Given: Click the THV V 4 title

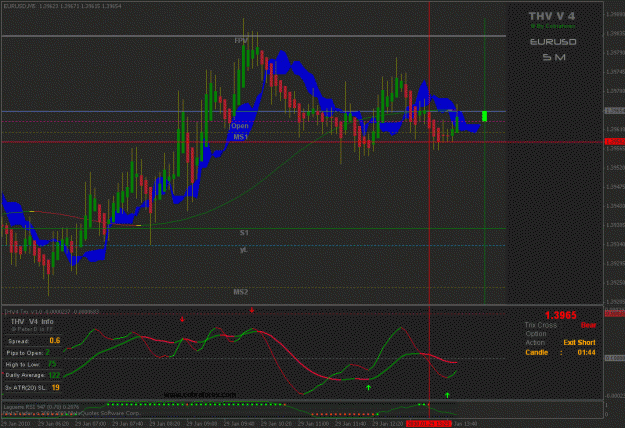Looking at the screenshot, I should [552, 16].
